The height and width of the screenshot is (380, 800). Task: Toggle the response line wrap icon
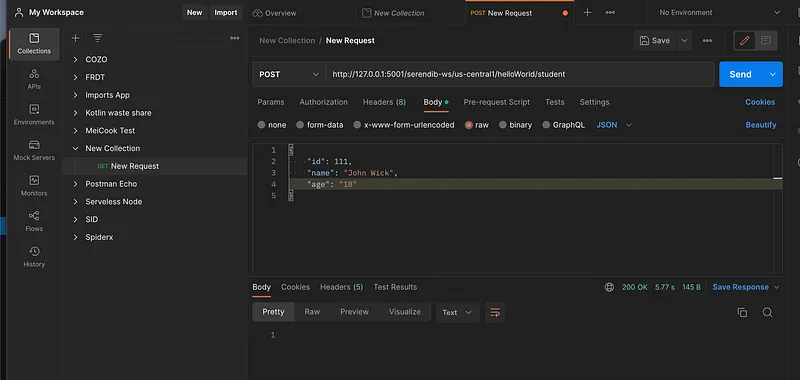point(495,313)
